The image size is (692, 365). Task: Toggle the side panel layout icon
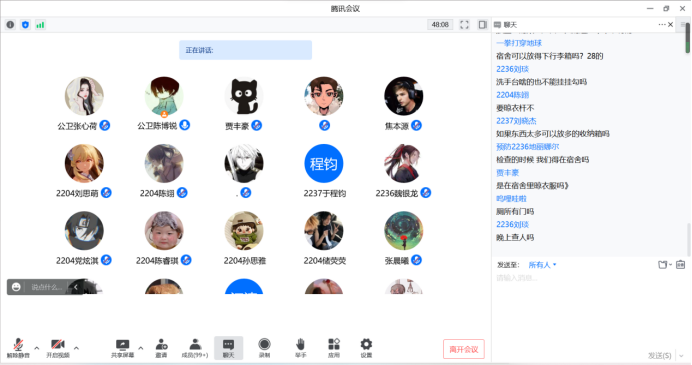click(482, 25)
